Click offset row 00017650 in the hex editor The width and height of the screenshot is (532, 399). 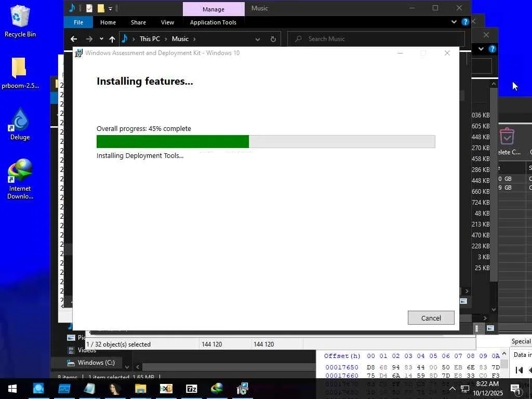(342, 367)
